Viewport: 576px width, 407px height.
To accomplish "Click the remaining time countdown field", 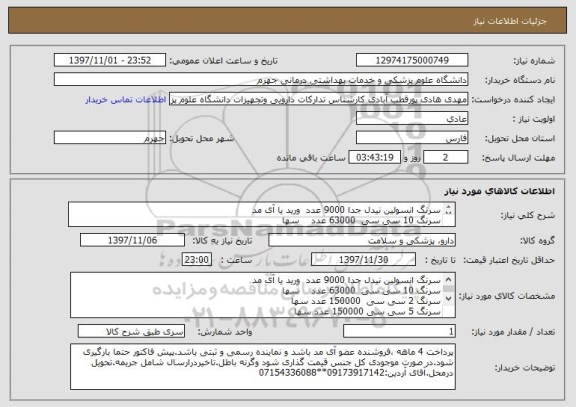I will point(374,158).
